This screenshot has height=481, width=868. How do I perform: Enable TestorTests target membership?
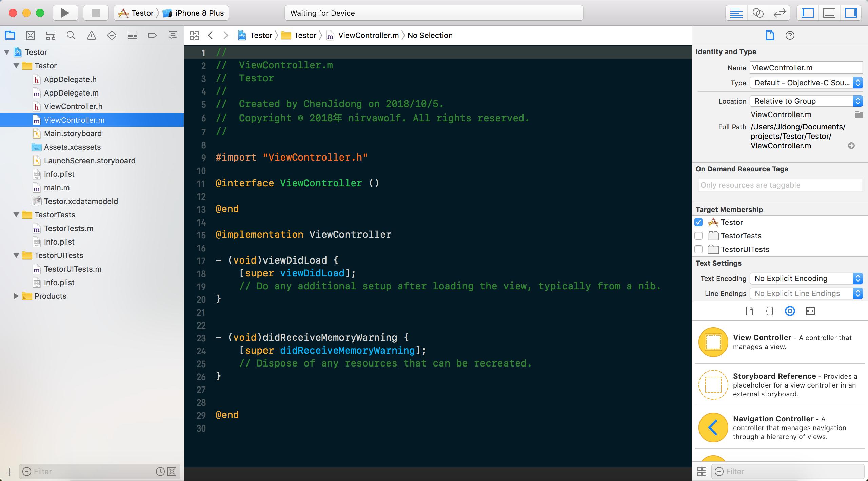tap(698, 236)
